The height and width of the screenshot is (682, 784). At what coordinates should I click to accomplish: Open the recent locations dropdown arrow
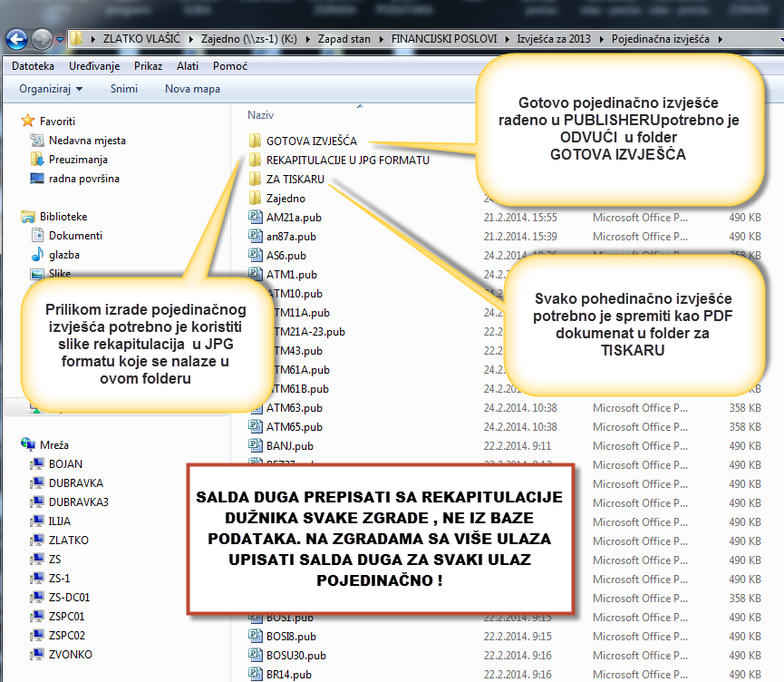click(60, 40)
